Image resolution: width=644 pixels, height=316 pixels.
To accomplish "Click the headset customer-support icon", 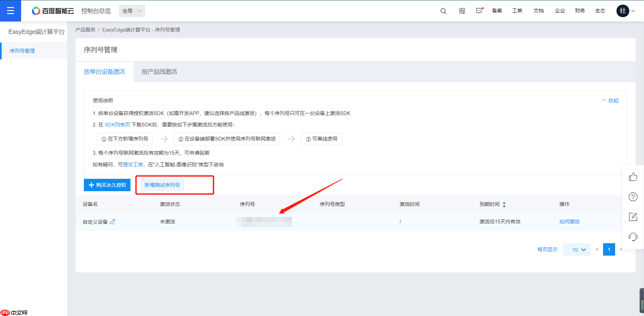I will (633, 237).
